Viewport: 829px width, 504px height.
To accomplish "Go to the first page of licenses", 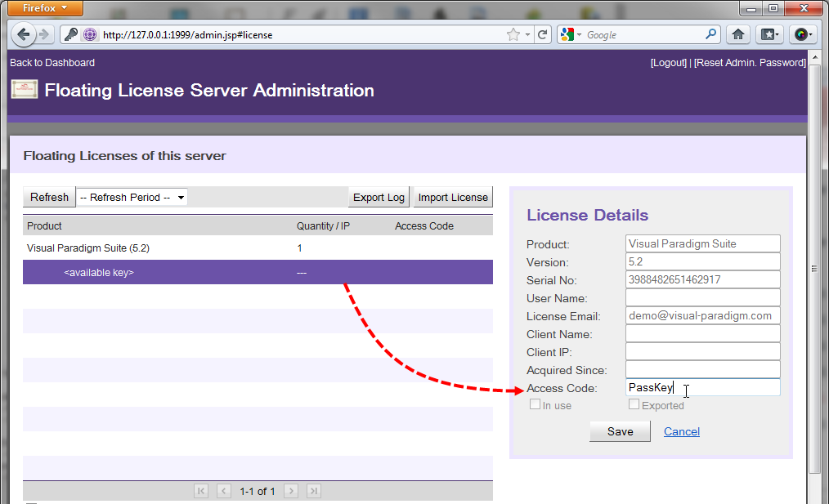I will click(x=201, y=491).
